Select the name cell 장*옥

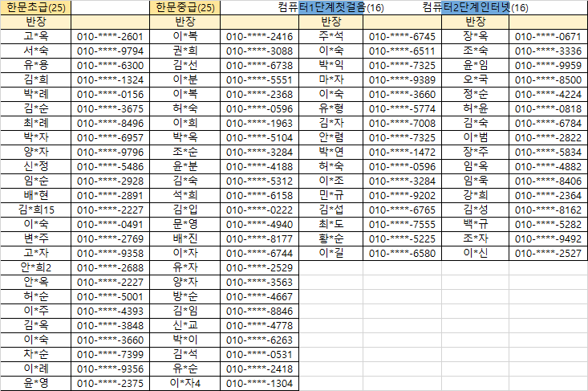(x=475, y=36)
